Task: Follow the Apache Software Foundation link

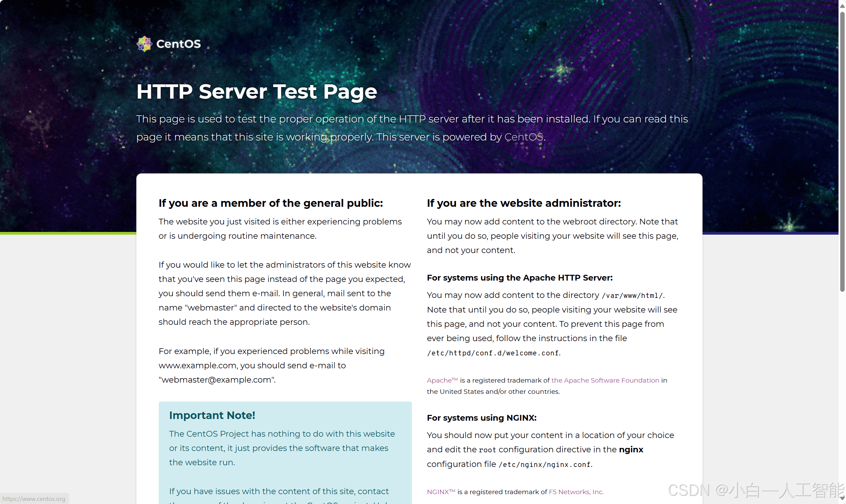Action: point(605,380)
